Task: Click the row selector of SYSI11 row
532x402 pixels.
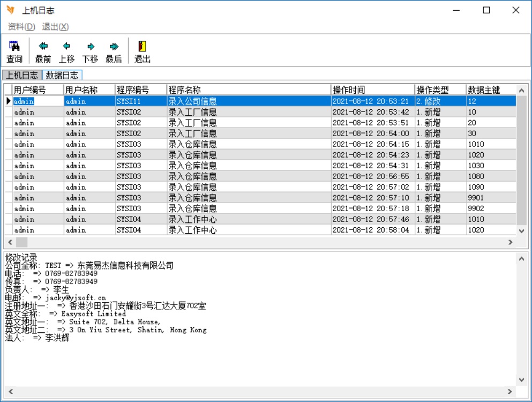Action: 9,101
